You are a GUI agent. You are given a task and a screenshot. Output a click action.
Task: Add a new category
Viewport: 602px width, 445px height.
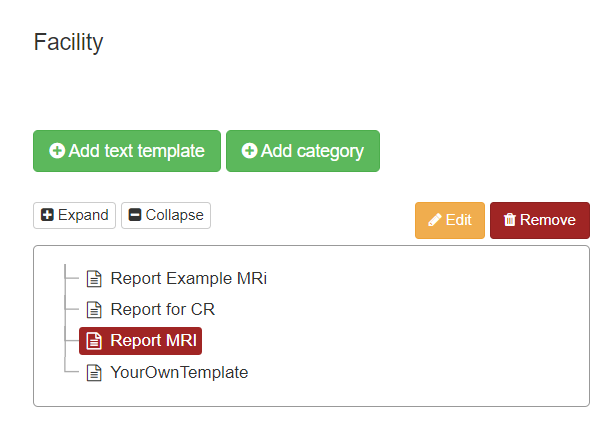303,151
